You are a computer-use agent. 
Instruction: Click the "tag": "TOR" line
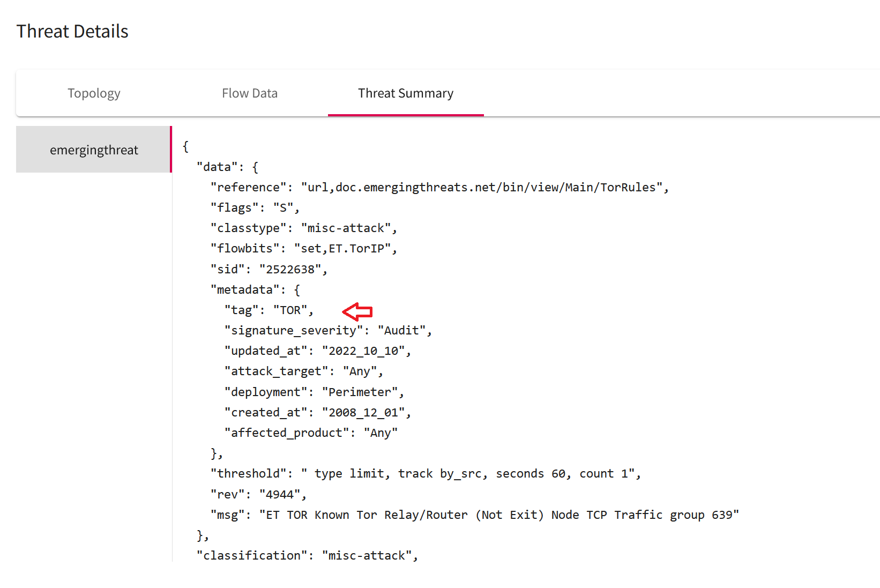click(x=269, y=310)
